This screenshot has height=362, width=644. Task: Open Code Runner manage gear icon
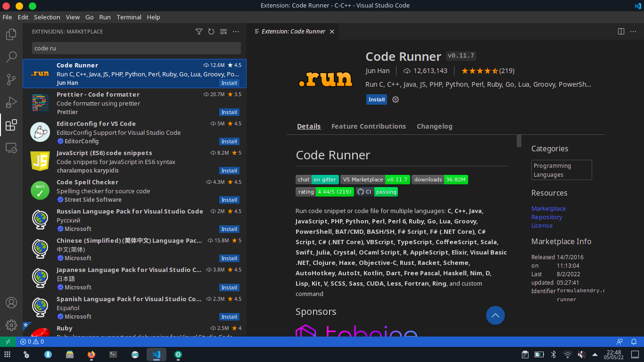396,99
